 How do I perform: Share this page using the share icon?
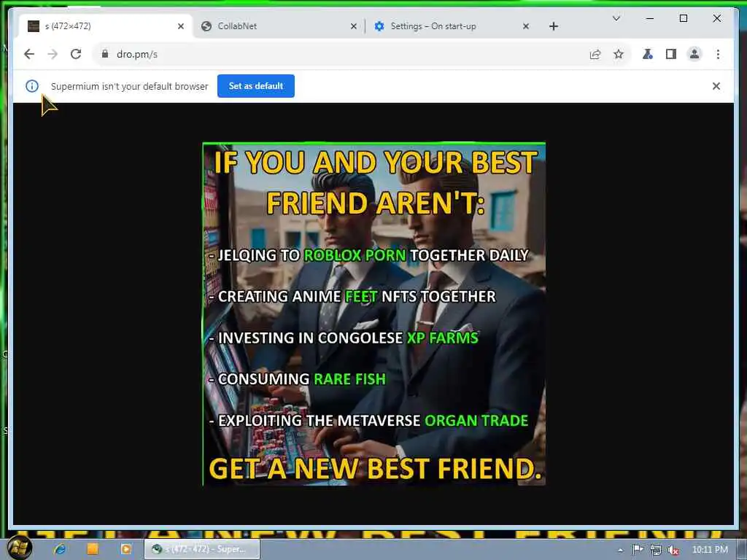[x=595, y=54]
